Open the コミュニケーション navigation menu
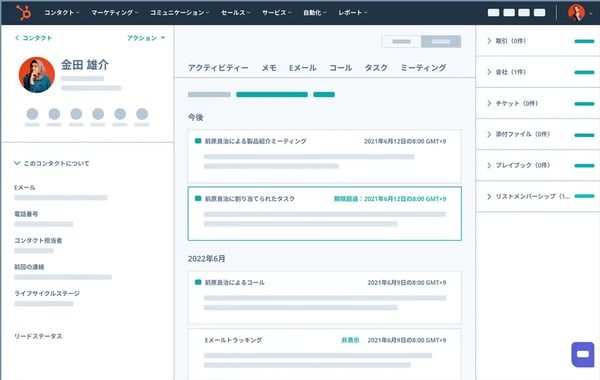Screen dimensions: 600x380 179,13
